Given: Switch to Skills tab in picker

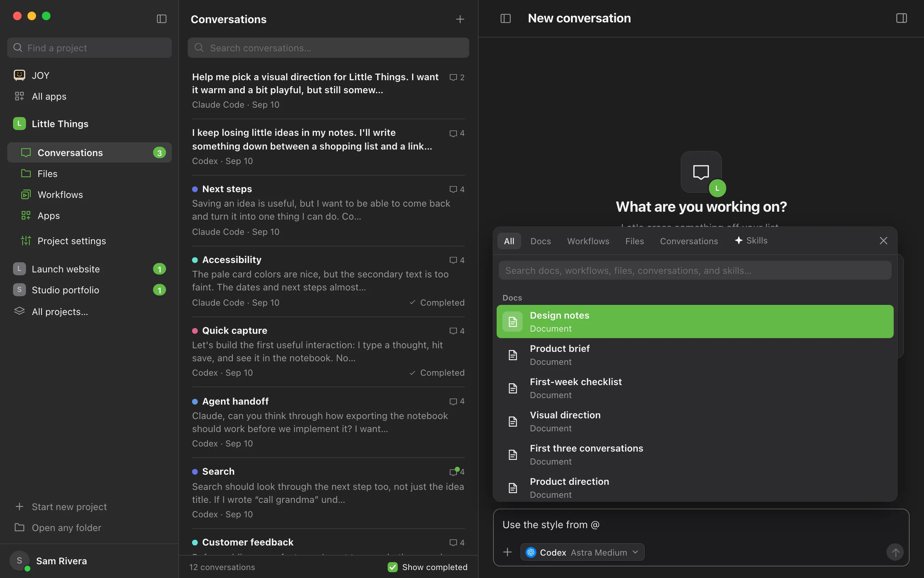Looking at the screenshot, I should (751, 241).
